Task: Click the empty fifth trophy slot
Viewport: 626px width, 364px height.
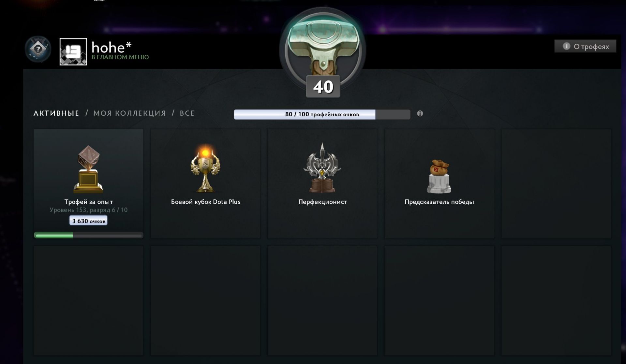Action: pyautogui.click(x=556, y=184)
